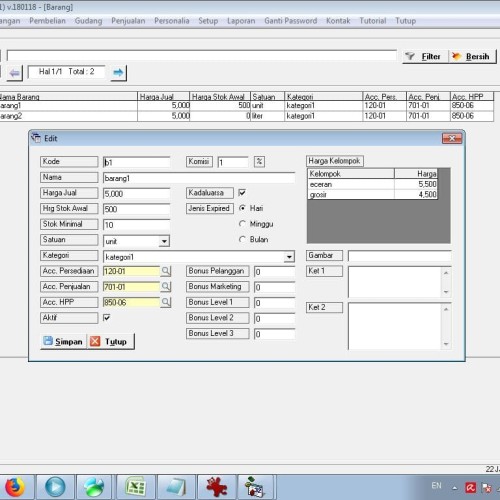
Task: Click the search icon beside Acc. Persediaan
Action: [x=166, y=271]
